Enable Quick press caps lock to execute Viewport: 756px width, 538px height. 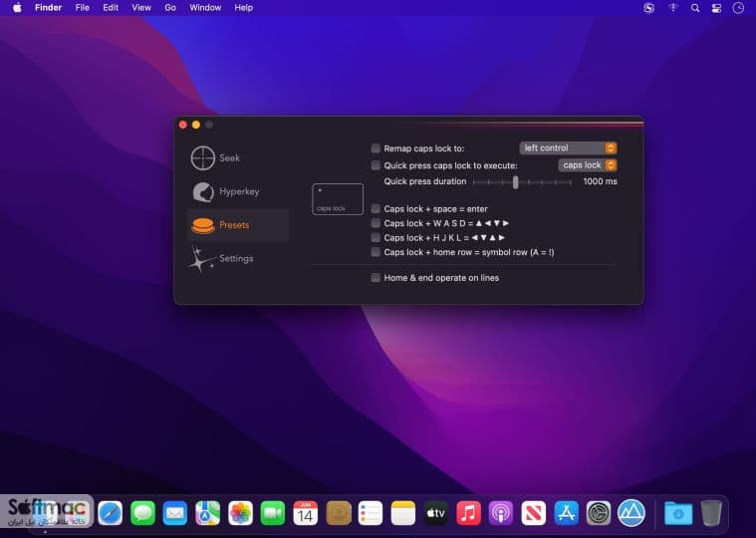point(376,165)
